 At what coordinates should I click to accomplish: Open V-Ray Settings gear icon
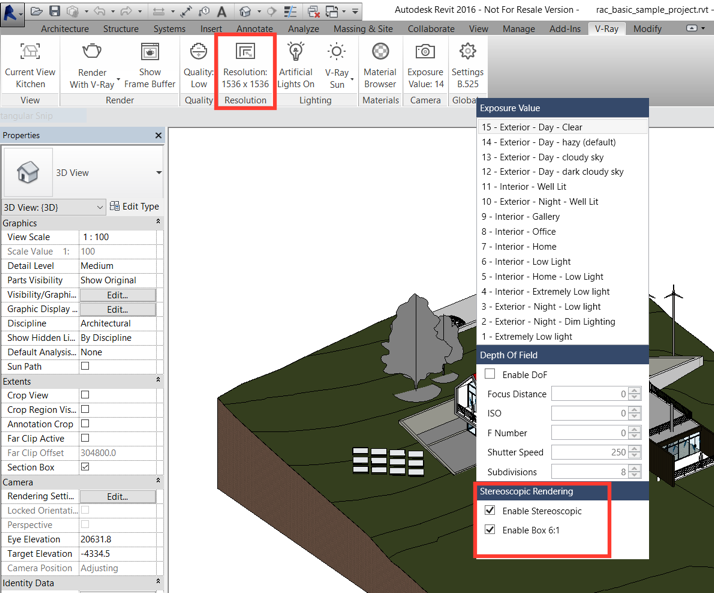pyautogui.click(x=468, y=51)
